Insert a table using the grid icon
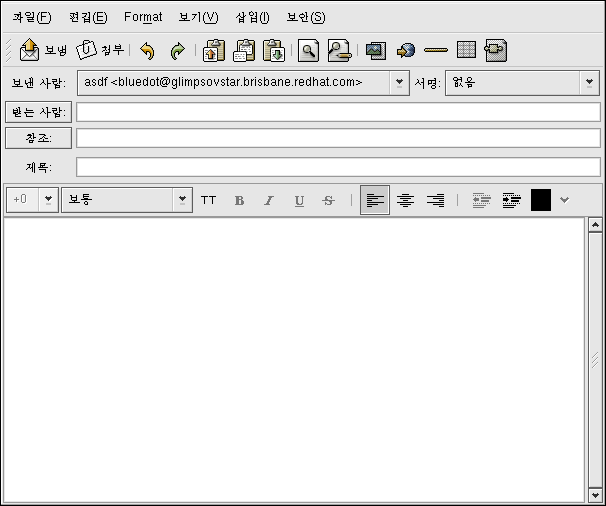This screenshot has width=606, height=506. pos(465,50)
